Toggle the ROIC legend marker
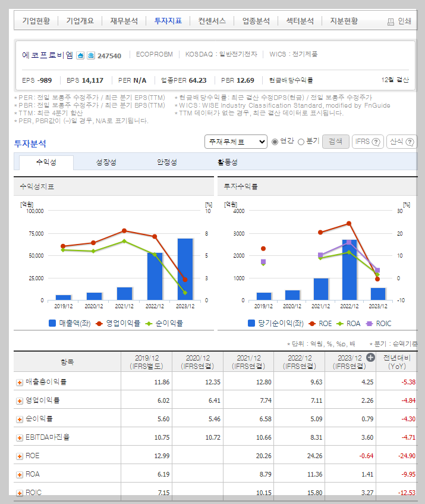Screen dimensions: 425x504 click(369, 324)
